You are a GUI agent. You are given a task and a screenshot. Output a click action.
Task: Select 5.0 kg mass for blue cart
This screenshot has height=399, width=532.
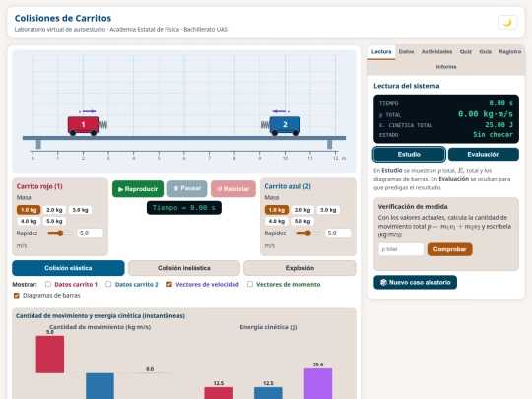(302, 221)
